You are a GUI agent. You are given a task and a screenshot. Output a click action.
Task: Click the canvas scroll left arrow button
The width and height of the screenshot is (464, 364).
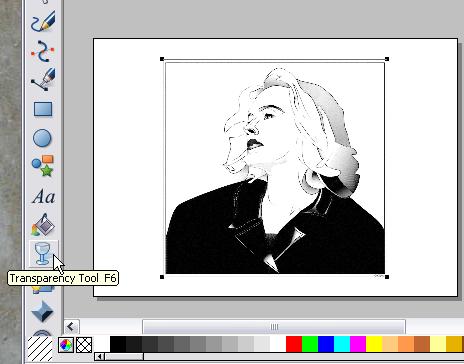click(x=71, y=327)
